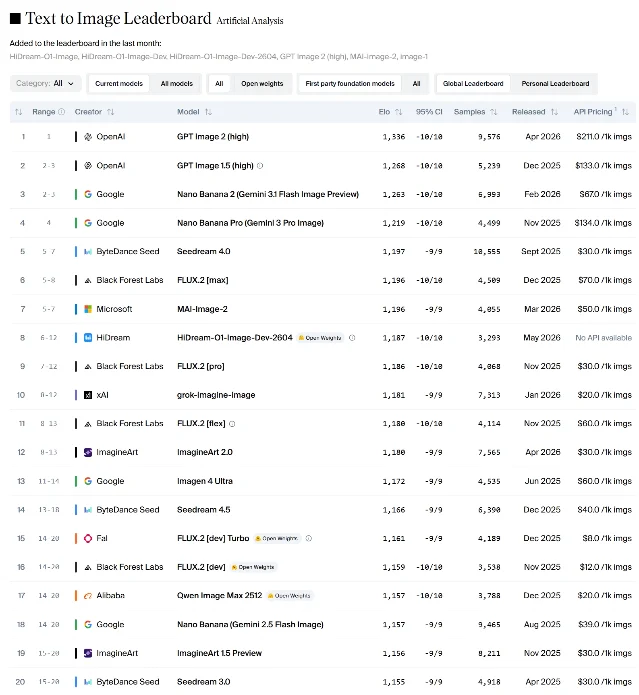The image size is (639, 695).
Task: Click the Microsoft logo in MAI-Image-2 row
Action: pyautogui.click(x=88, y=309)
